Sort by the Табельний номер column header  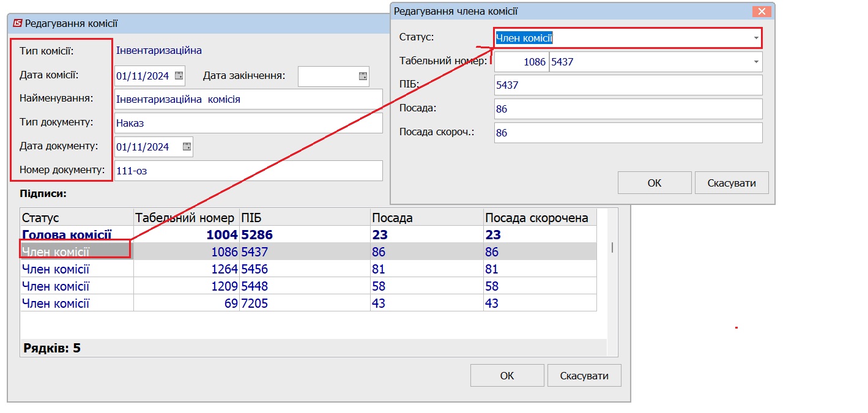[186, 217]
